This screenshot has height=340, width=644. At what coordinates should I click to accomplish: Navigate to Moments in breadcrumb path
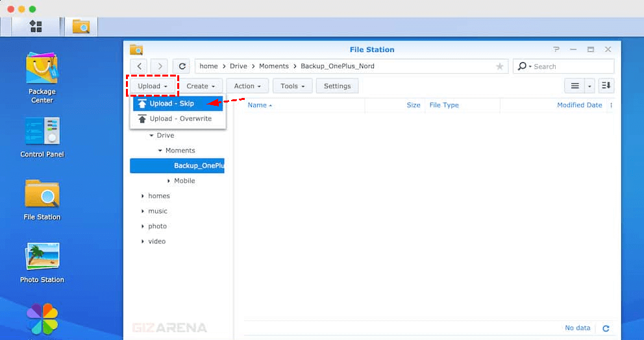[x=273, y=66]
